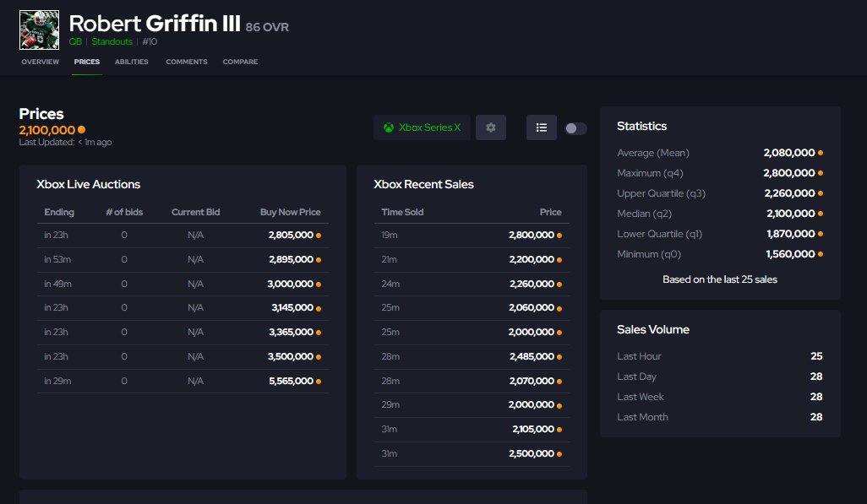867x504 pixels.
Task: Click the 2,800,000 sale from 19m ago
Action: (x=472, y=235)
